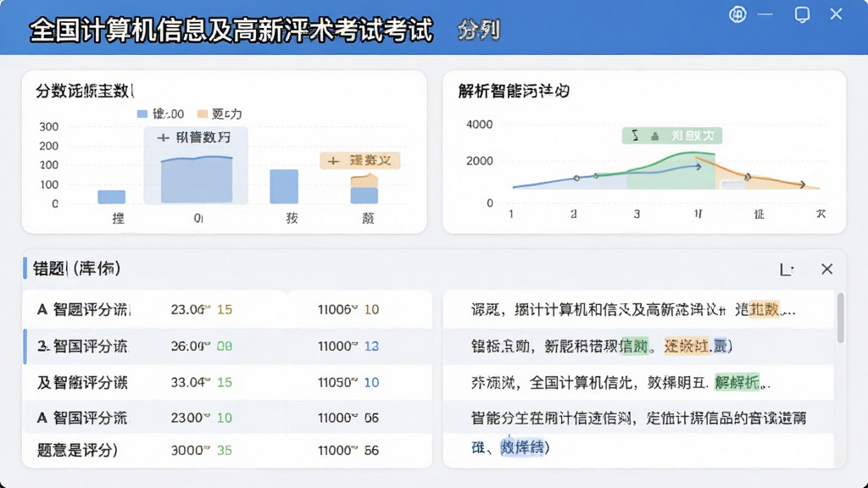
Task: Click the plus icon in the blue bar-chart tooltip
Action: tap(163, 138)
